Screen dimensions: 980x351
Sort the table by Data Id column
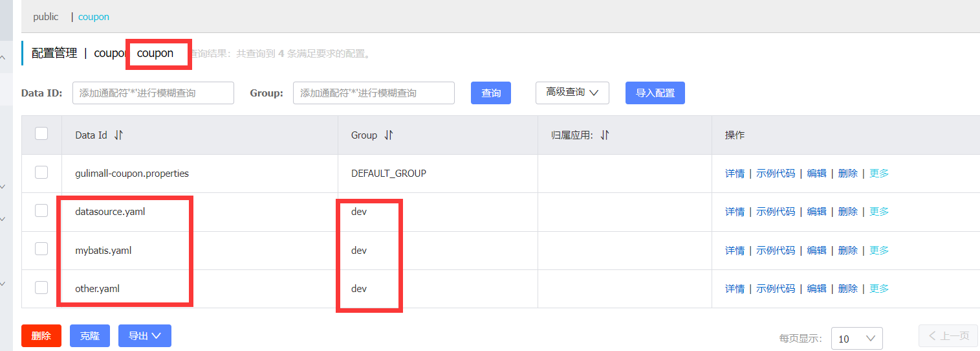pos(118,135)
